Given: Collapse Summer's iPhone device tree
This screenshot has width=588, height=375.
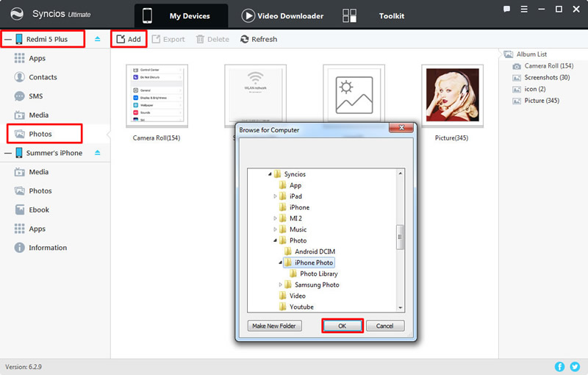Looking at the screenshot, I should pyautogui.click(x=8, y=153).
